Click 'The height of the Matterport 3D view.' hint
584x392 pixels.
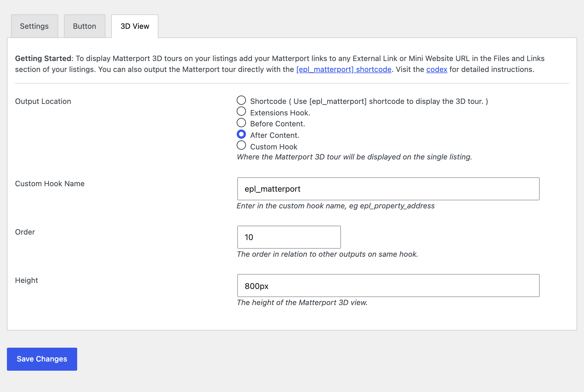(302, 302)
